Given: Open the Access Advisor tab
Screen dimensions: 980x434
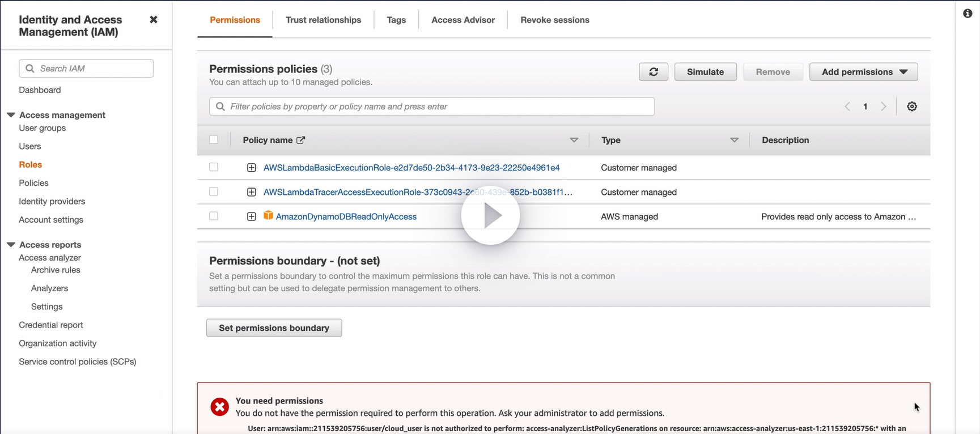Looking at the screenshot, I should pos(463,20).
